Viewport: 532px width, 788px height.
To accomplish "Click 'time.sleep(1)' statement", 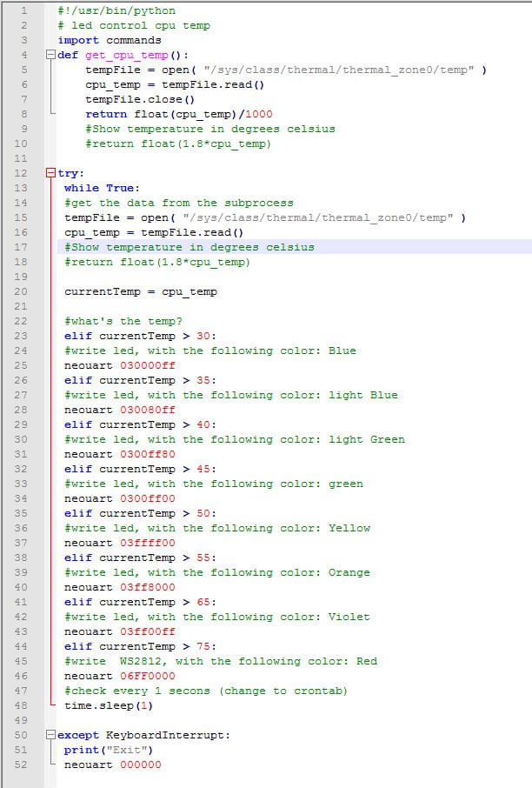I will click(109, 705).
